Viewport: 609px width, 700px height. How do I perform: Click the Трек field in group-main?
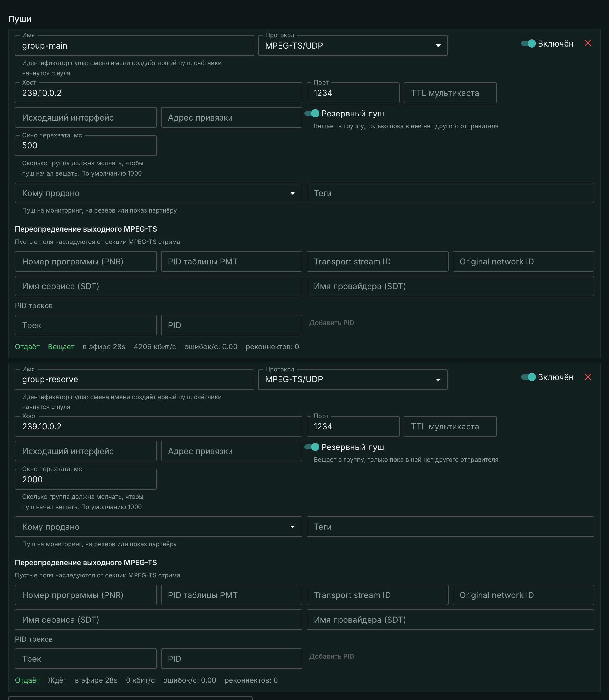point(86,325)
